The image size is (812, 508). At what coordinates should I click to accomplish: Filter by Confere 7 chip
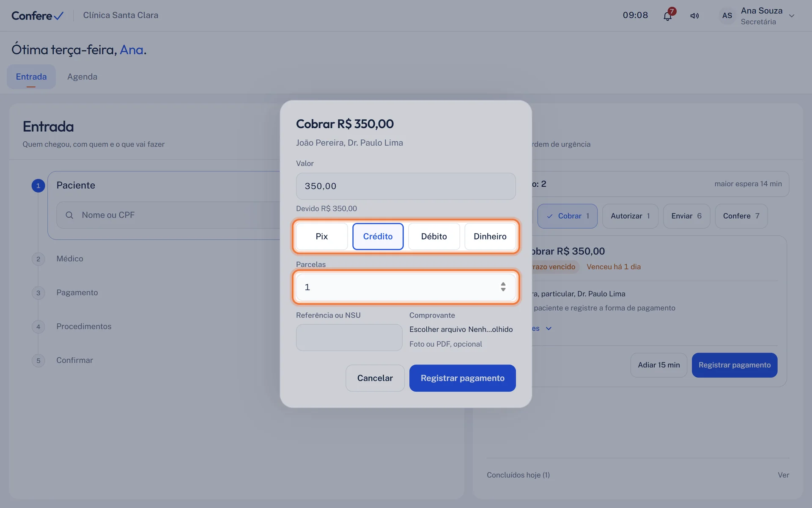pos(741,216)
